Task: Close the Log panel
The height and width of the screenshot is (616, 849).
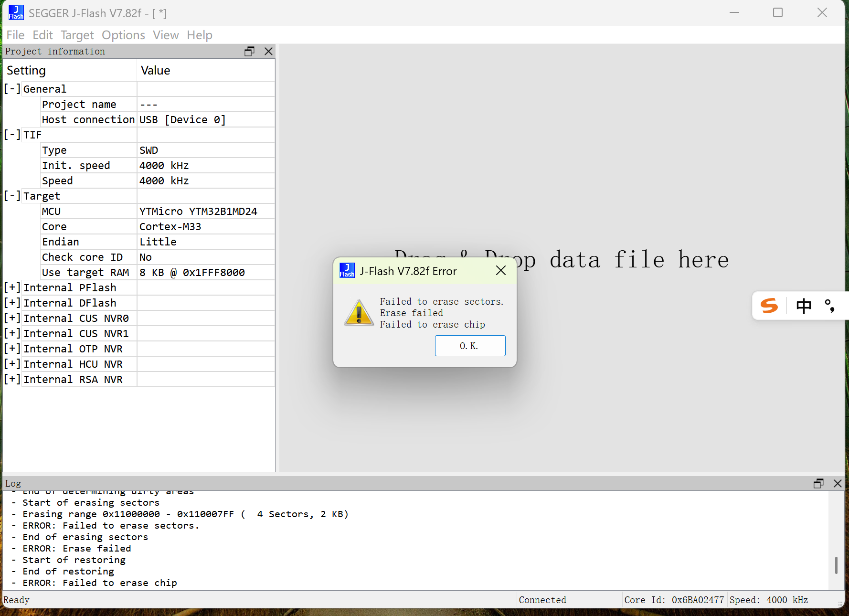Action: click(838, 483)
